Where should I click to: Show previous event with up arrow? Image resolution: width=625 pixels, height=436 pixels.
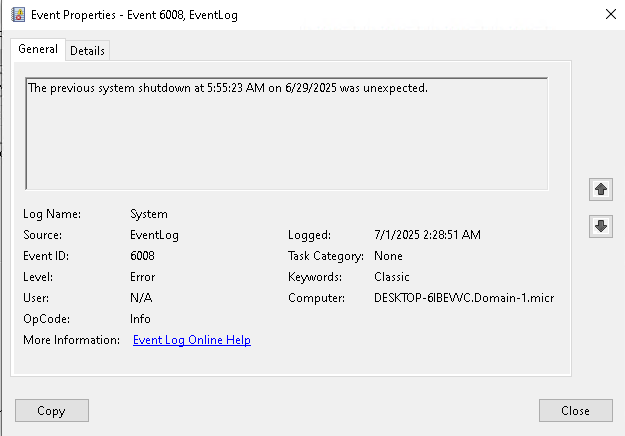click(x=601, y=189)
